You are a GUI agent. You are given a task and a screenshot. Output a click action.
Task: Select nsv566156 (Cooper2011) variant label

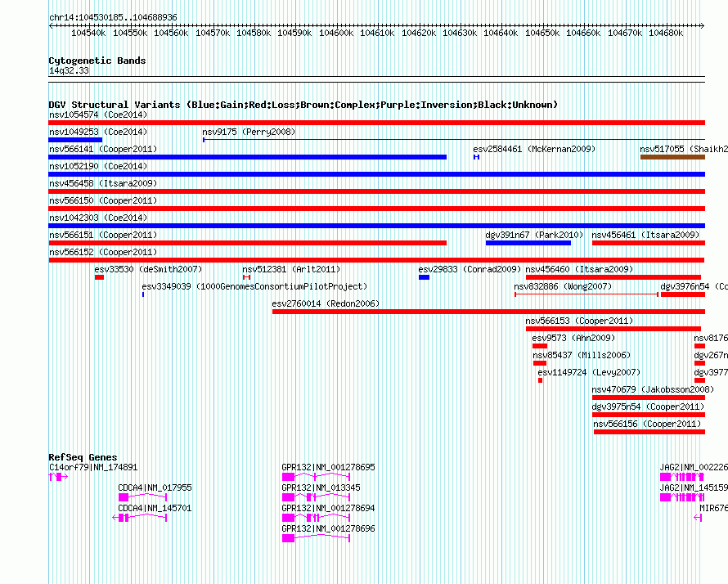647,424
